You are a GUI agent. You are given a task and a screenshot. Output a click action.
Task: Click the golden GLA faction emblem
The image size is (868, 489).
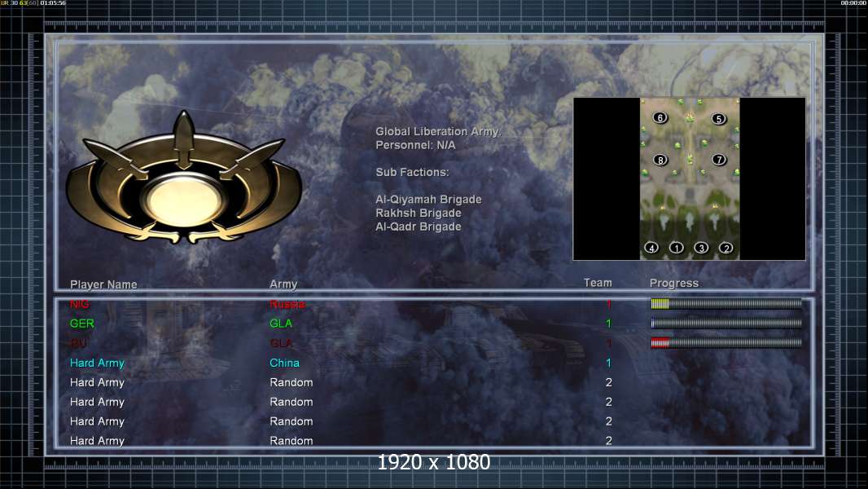(184, 178)
